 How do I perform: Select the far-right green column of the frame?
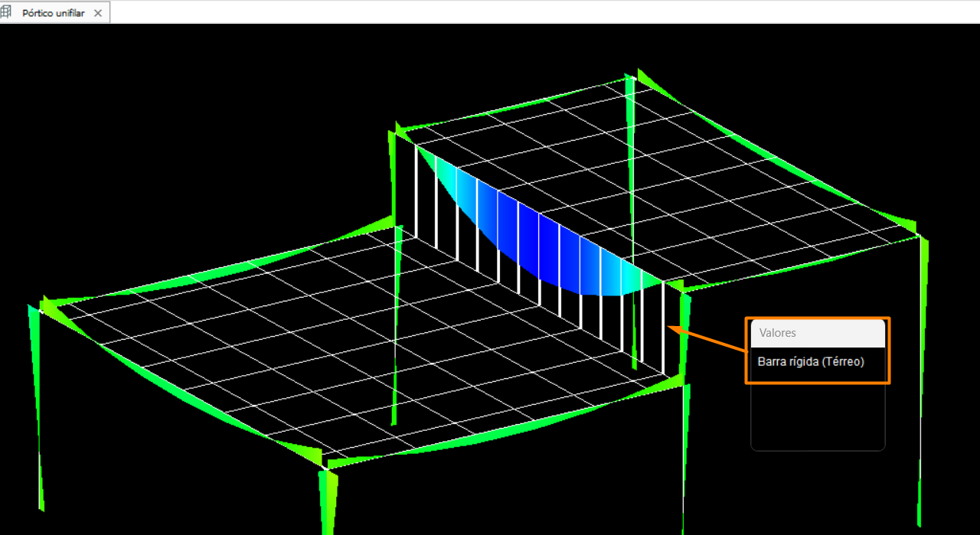[x=922, y=383]
